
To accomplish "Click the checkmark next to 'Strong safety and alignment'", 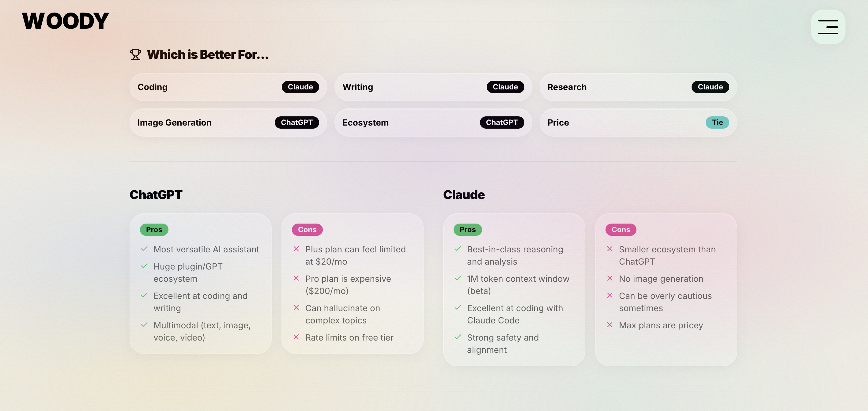I will point(458,337).
